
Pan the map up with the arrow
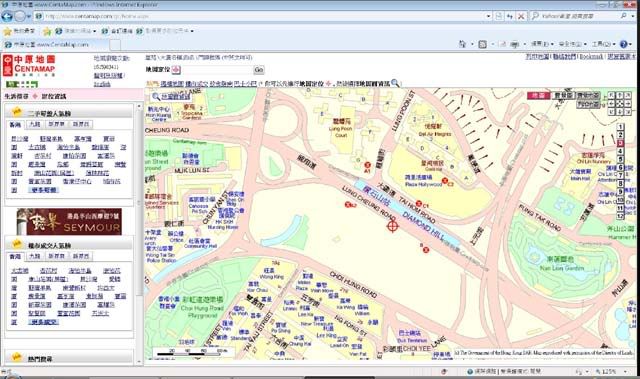click(x=620, y=95)
